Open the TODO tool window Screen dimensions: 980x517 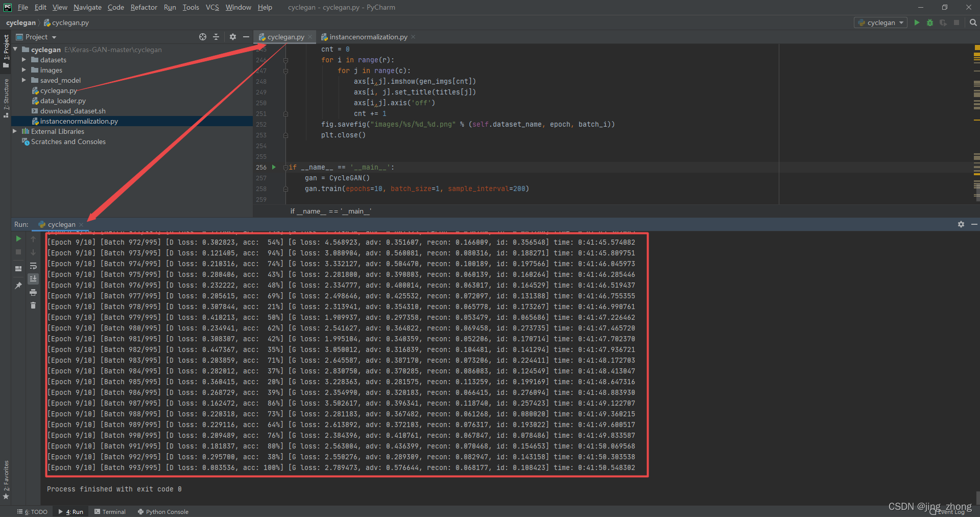(32, 511)
